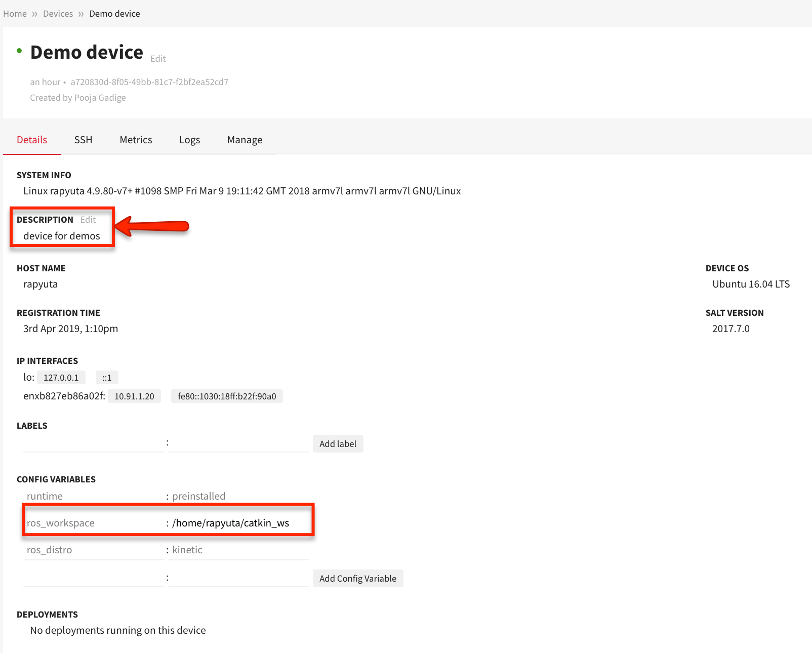The height and width of the screenshot is (653, 812).
Task: Switch to the Details tab
Action: tap(32, 140)
